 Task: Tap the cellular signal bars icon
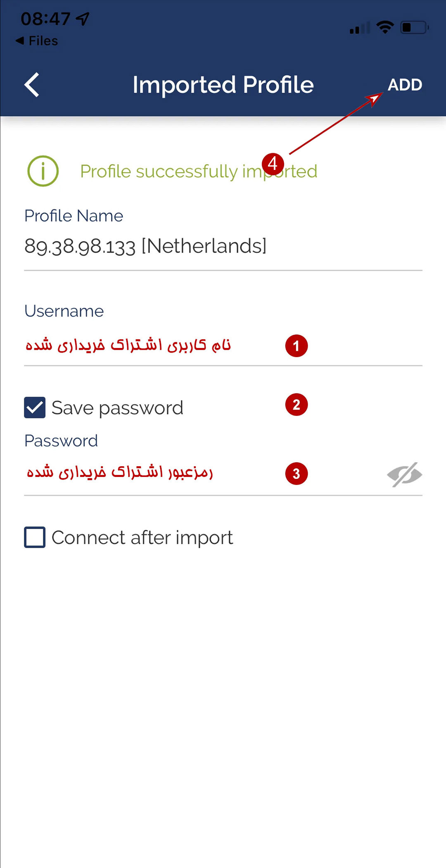point(359,28)
